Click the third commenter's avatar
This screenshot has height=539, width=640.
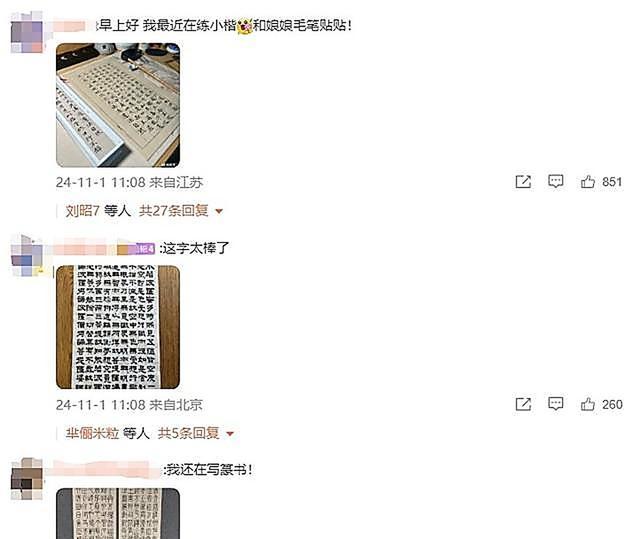coord(27,479)
